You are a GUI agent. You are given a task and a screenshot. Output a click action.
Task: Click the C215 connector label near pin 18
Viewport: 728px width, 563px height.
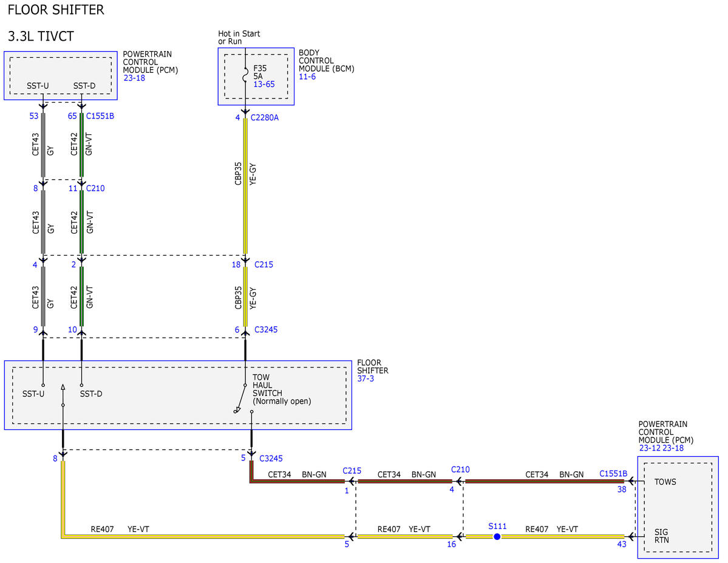[x=264, y=264]
